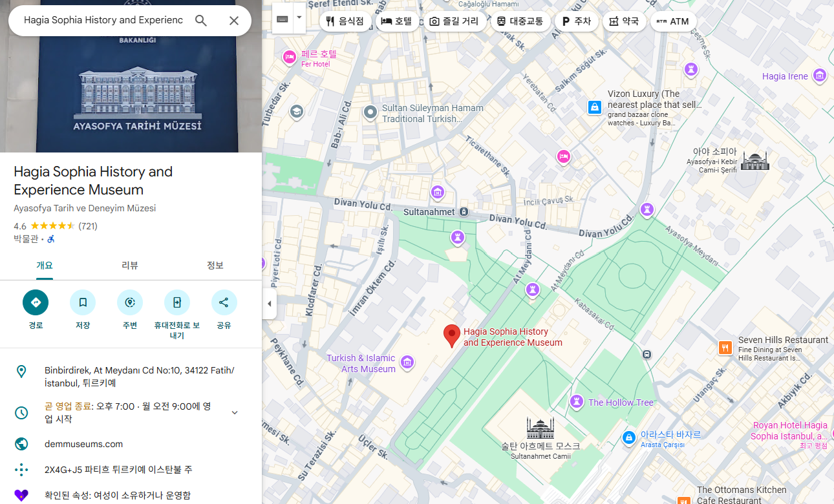Click the wheelchair accessibility icon

point(51,239)
